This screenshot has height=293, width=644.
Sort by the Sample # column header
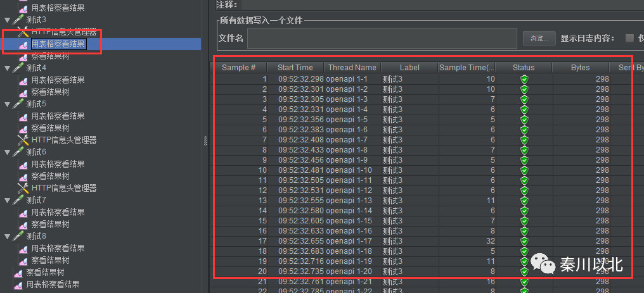pos(239,68)
